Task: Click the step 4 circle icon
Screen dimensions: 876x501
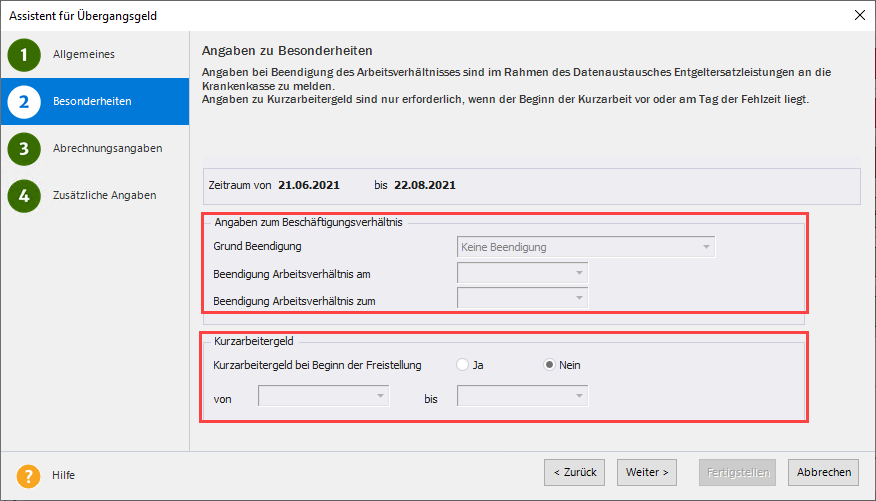Action: click(x=24, y=196)
